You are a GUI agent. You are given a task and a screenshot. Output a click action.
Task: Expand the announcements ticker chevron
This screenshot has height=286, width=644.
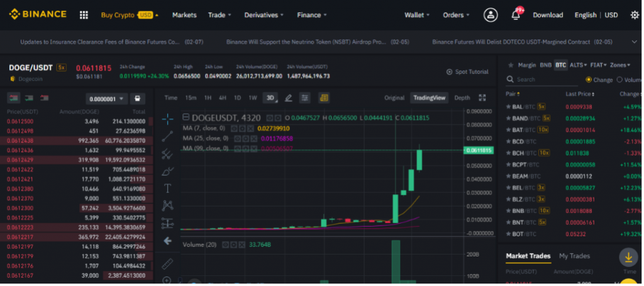point(635,42)
